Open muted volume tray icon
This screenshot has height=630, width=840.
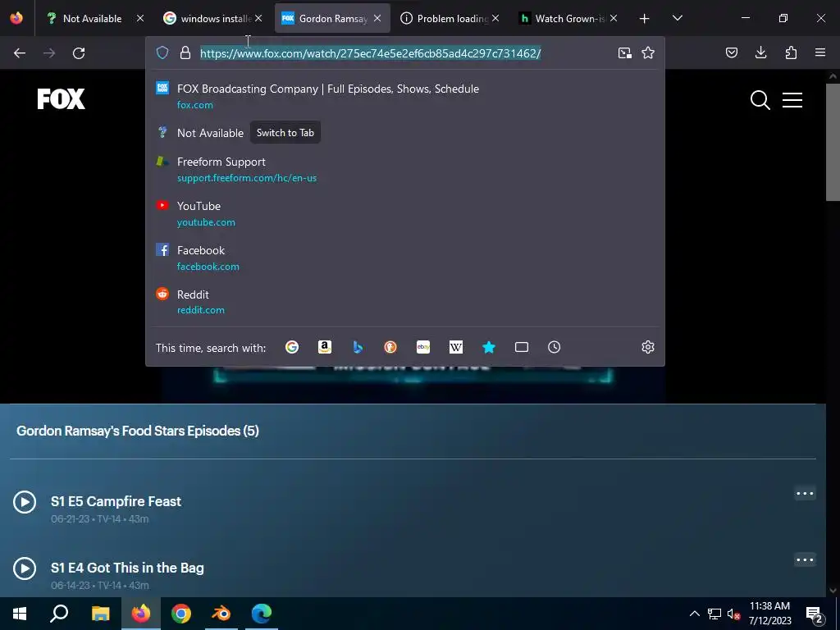click(x=733, y=614)
